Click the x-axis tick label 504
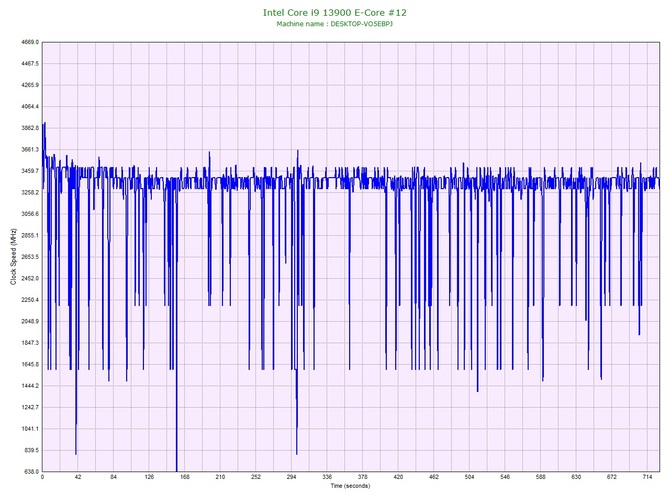This screenshot has width=670, height=503. tap(470, 477)
